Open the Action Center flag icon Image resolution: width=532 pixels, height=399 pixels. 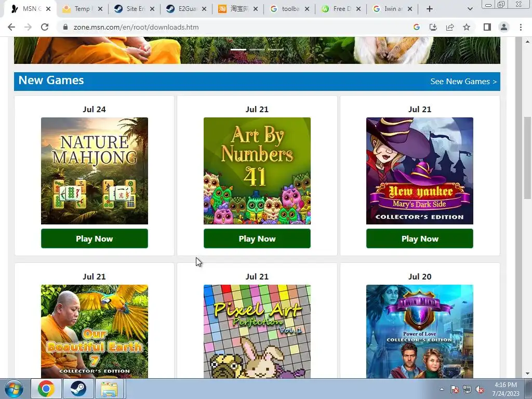coord(455,389)
